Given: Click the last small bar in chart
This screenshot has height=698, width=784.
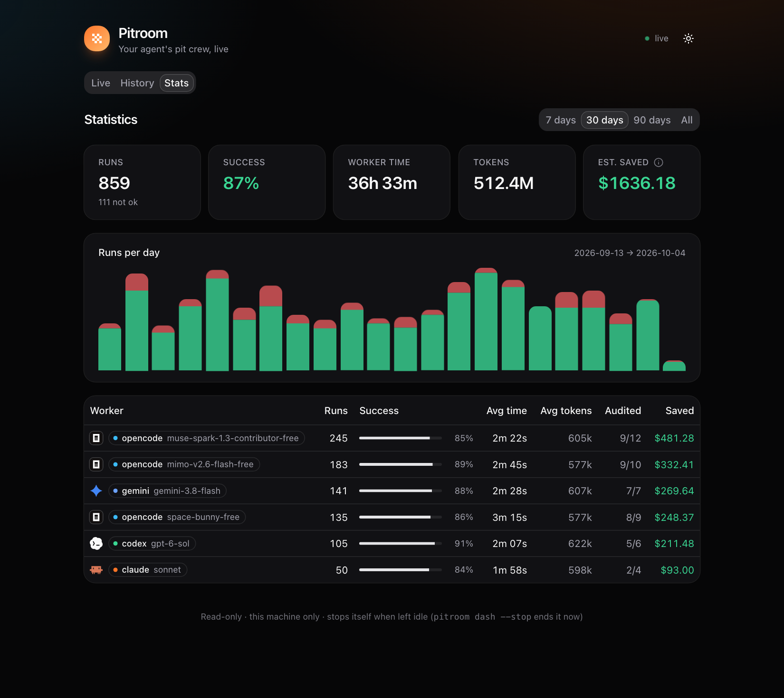Looking at the screenshot, I should tap(674, 366).
